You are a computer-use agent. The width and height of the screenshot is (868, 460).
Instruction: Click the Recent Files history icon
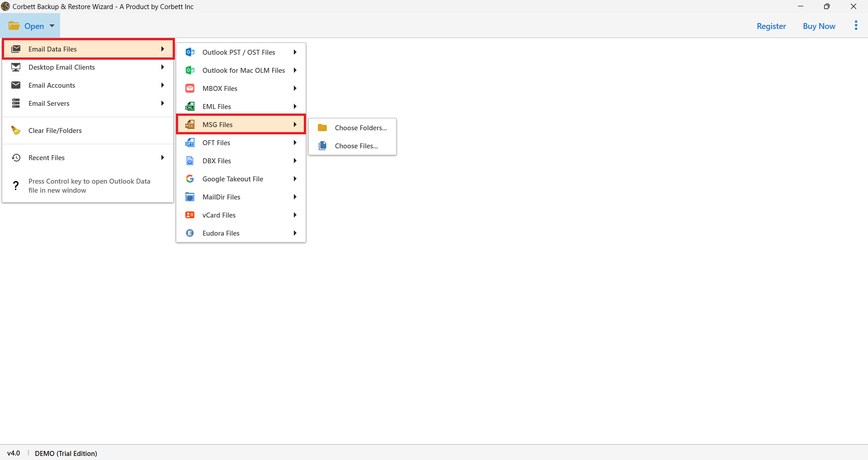(x=16, y=157)
